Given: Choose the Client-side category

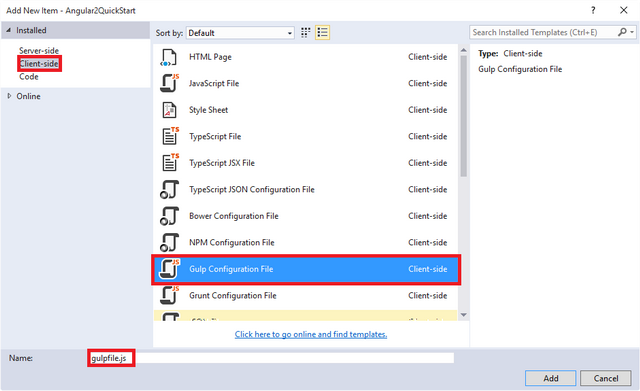Looking at the screenshot, I should 39,64.
